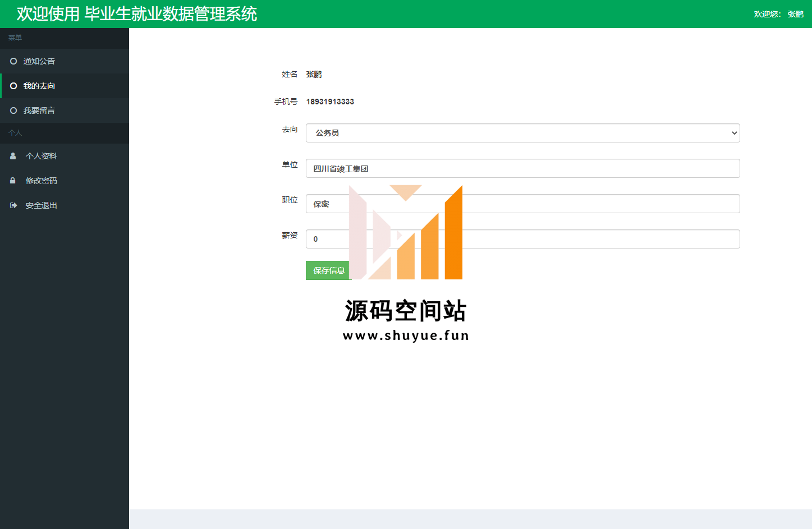Image resolution: width=812 pixels, height=529 pixels.
Task: Click the 张鹏 value next to 姓名
Action: coord(314,74)
